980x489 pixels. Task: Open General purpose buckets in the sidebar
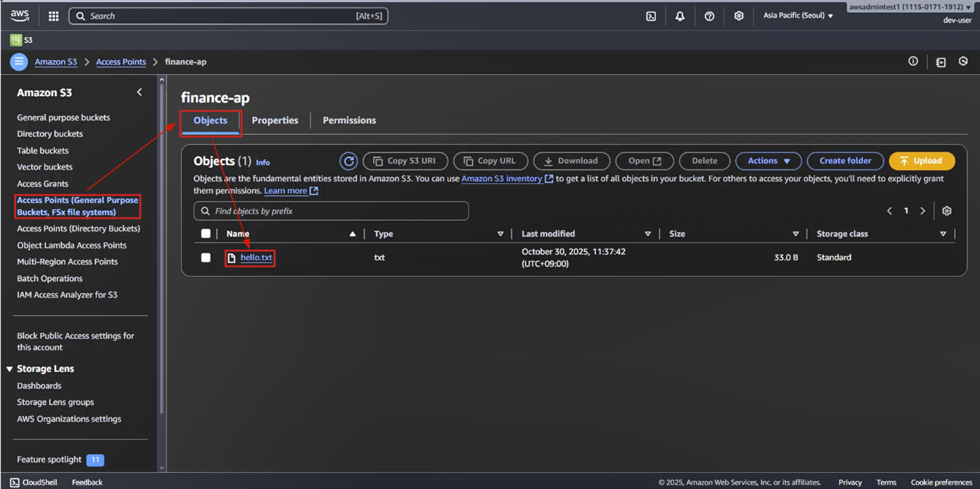coord(63,117)
